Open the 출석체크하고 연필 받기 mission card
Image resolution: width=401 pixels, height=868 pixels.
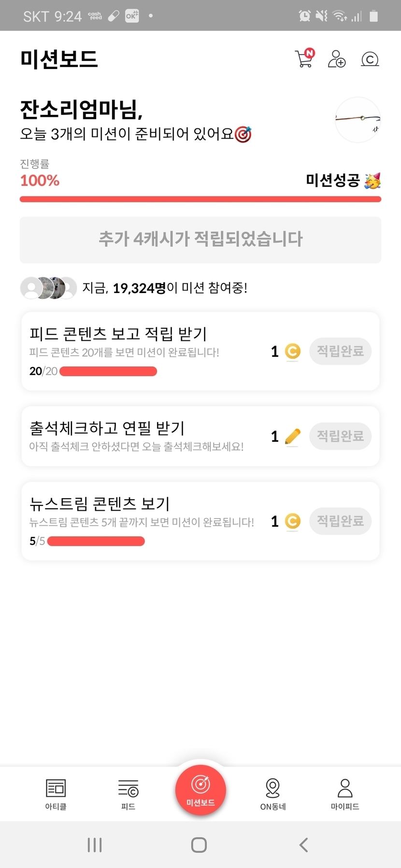[x=145, y=436]
